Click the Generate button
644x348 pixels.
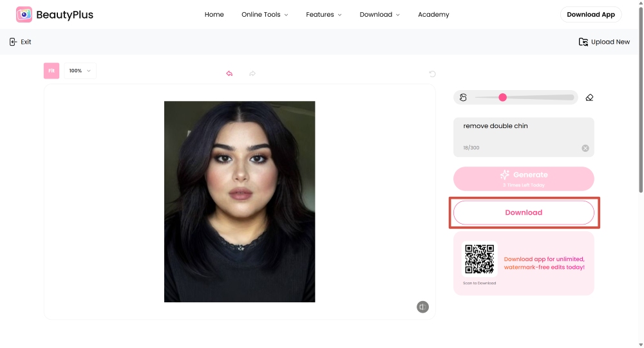(x=524, y=179)
